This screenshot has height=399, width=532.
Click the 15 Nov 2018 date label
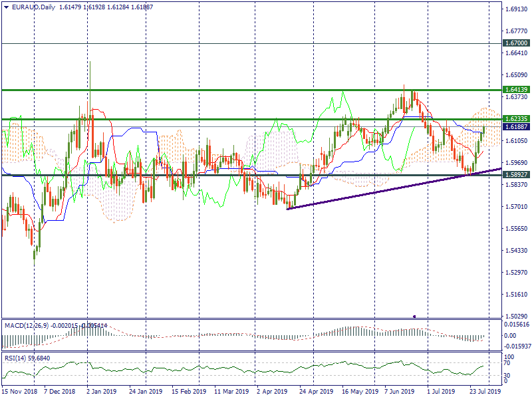click(19, 392)
